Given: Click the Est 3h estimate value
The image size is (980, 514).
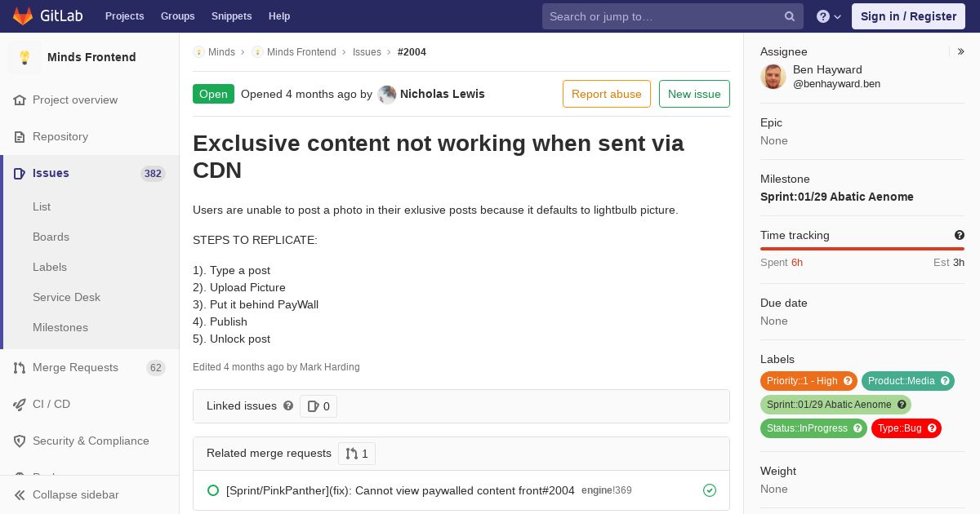Looking at the screenshot, I should pos(949,263).
